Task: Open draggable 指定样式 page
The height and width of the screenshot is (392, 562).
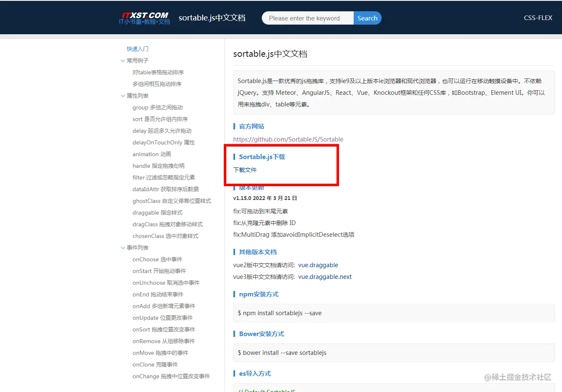Action: tap(157, 212)
